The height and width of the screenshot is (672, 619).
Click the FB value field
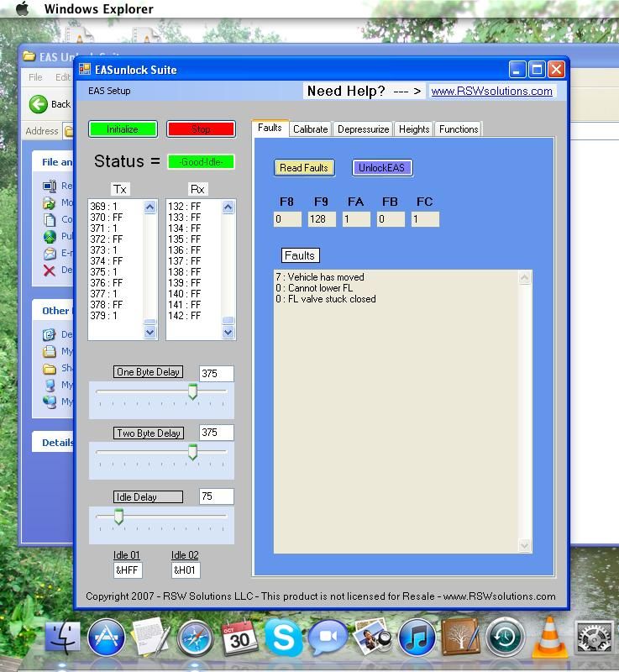(391, 219)
